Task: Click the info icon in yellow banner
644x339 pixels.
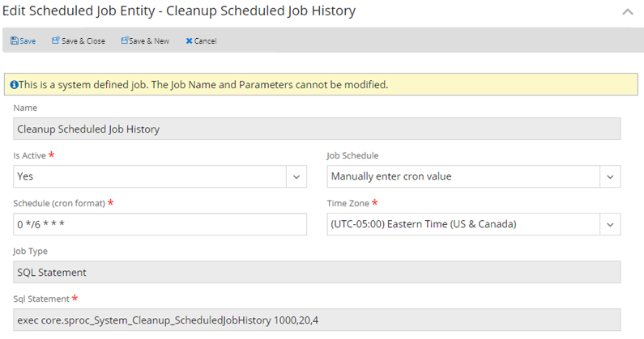Action: [x=14, y=84]
